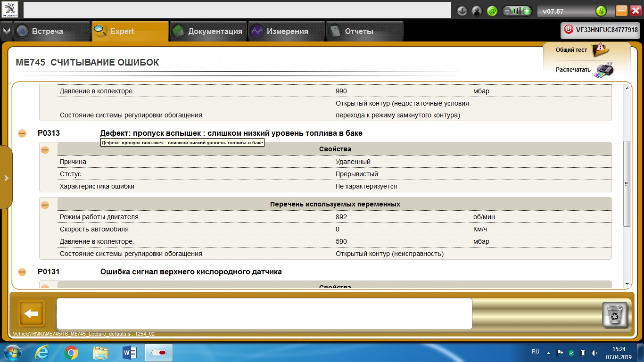Collapse the Перечень используемых переменных section
This screenshot has width=644, height=362.
tap(45, 205)
